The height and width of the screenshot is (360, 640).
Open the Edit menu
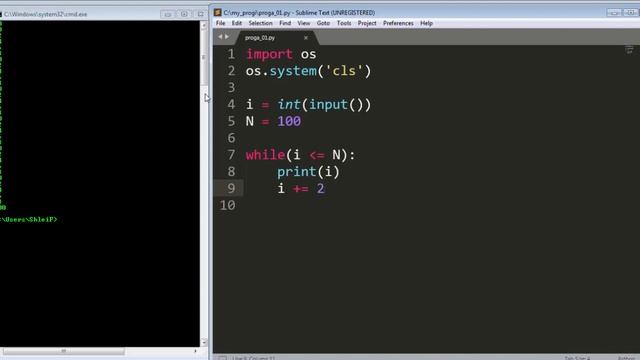pyautogui.click(x=237, y=23)
